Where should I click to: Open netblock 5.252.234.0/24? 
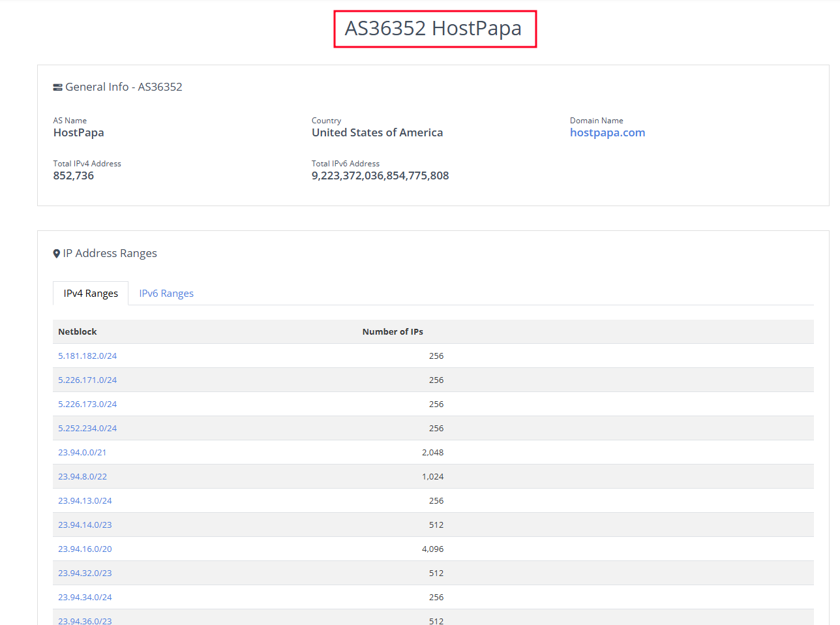[87, 429]
